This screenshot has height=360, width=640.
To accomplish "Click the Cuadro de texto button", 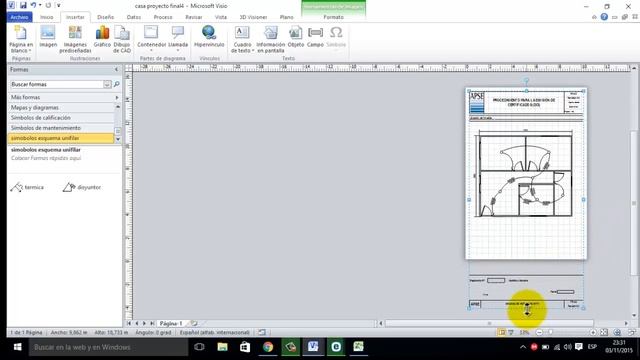I will 242,39.
